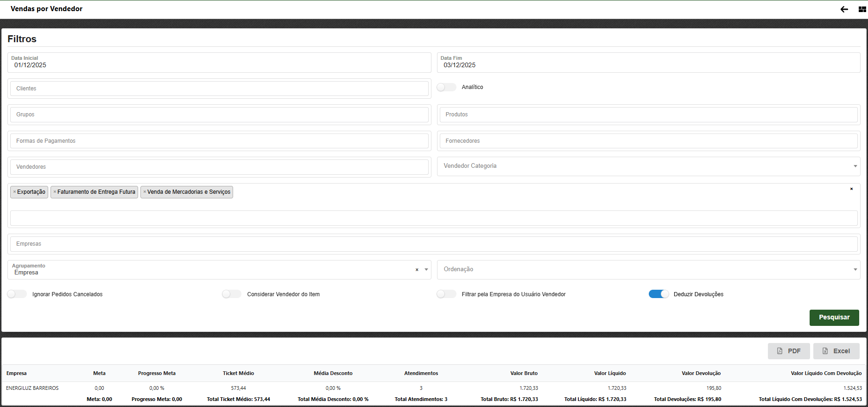Clear all selected operation tags
The image size is (868, 407).
851,189
